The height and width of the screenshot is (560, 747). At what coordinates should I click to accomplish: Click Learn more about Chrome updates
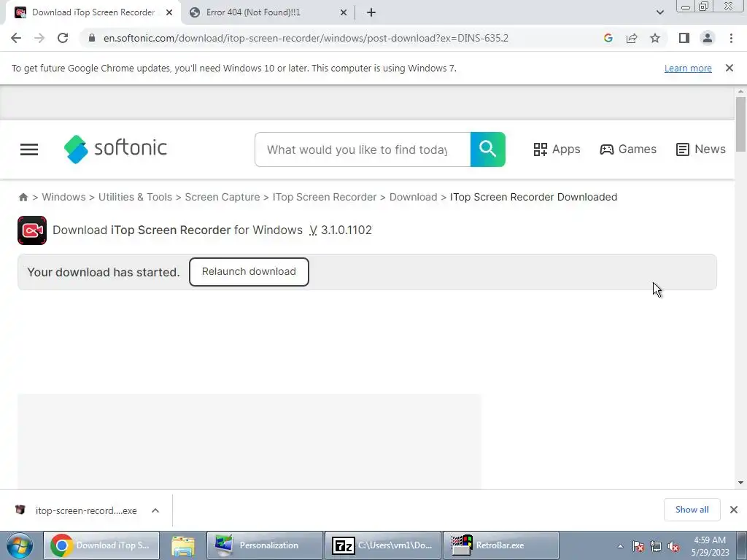point(688,68)
